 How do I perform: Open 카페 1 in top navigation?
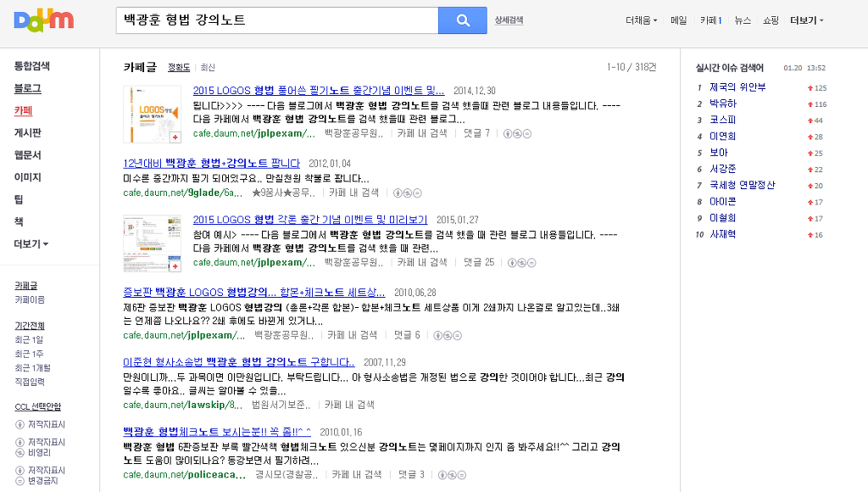(x=711, y=20)
